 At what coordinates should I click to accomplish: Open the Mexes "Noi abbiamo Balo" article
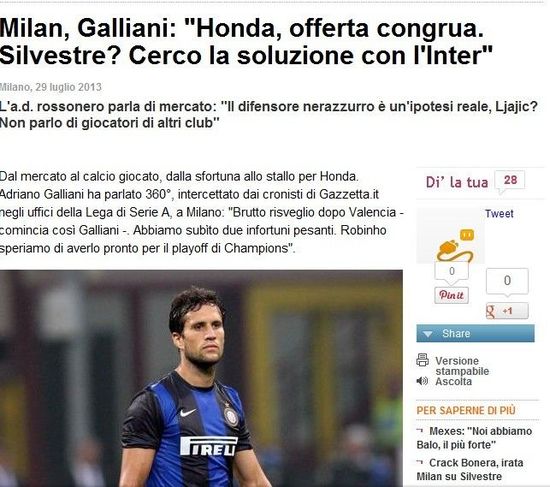pyautogui.click(x=474, y=438)
